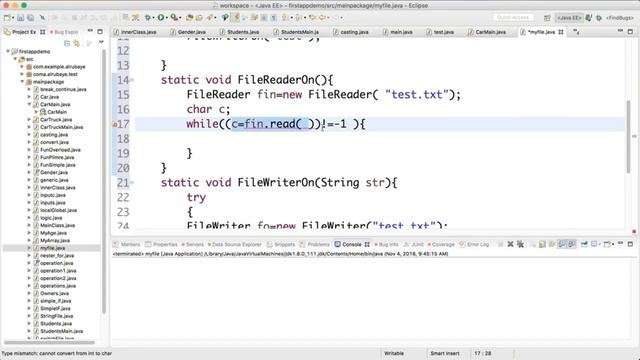Click the Save icon in the toolbar
This screenshot has height=360, width=640.
[x=20, y=18]
